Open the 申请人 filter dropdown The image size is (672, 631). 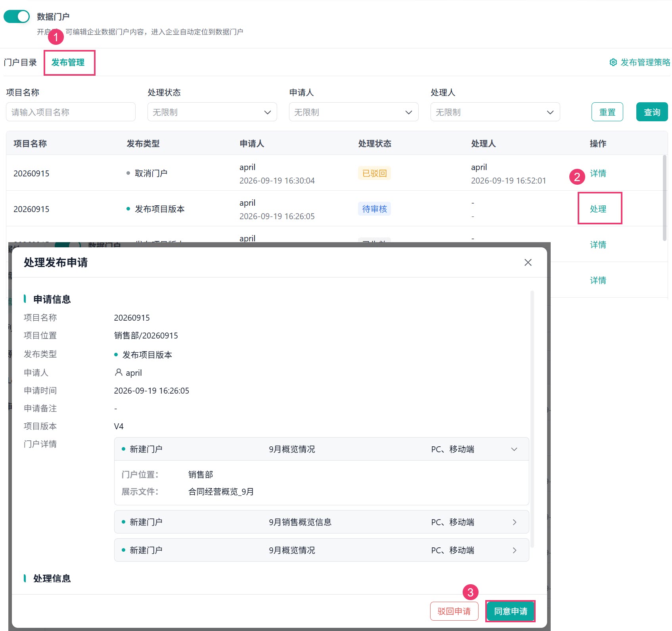(x=354, y=112)
